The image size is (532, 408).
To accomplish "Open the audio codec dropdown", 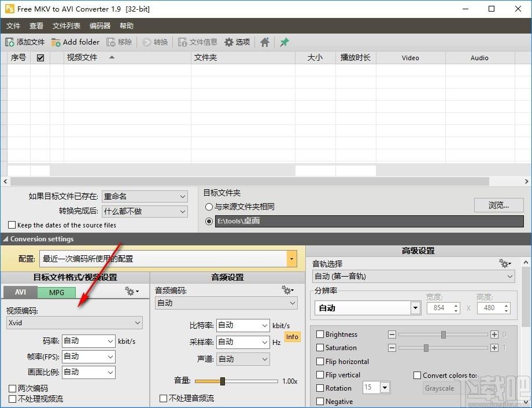I will point(226,303).
